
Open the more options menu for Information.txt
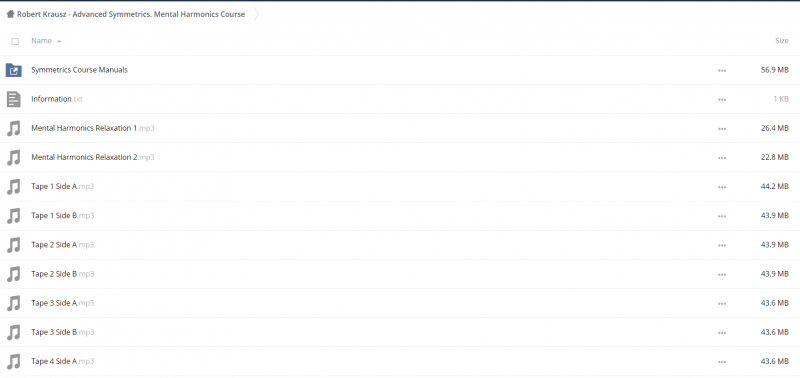(722, 99)
